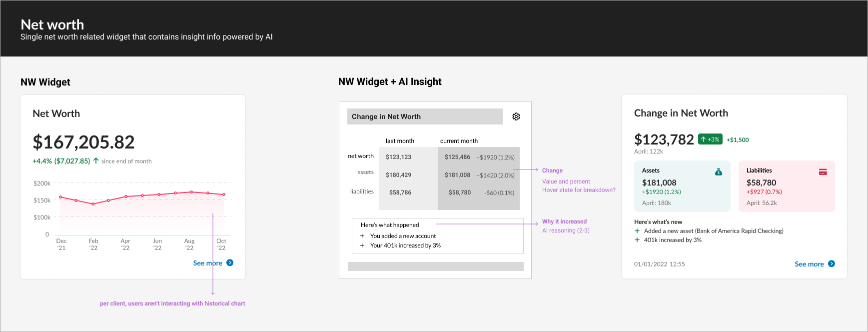This screenshot has width=868, height=332.
Task: Click 'AI reasoning (2-3)' annotation
Action: tap(566, 230)
